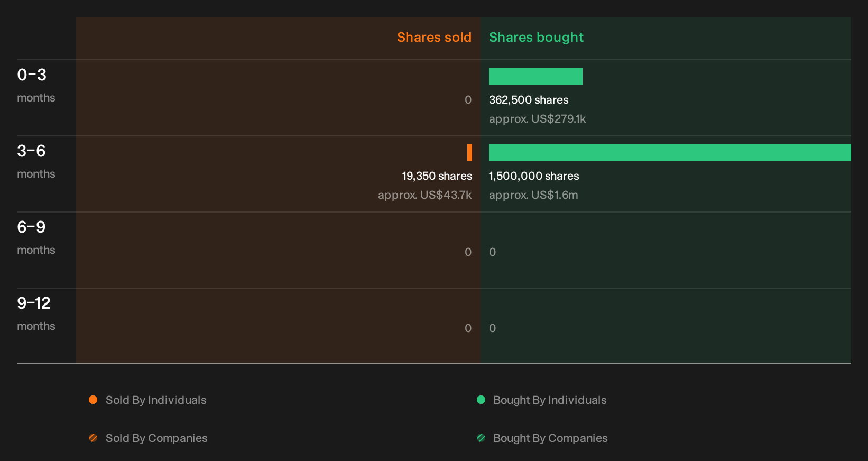Click the 'Shares sold' column header

[x=434, y=38]
